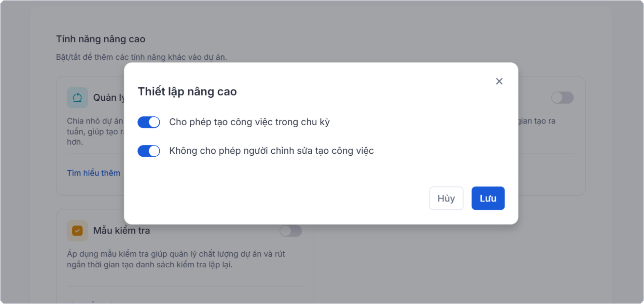Click the Lưu button to save settings

pos(488,198)
